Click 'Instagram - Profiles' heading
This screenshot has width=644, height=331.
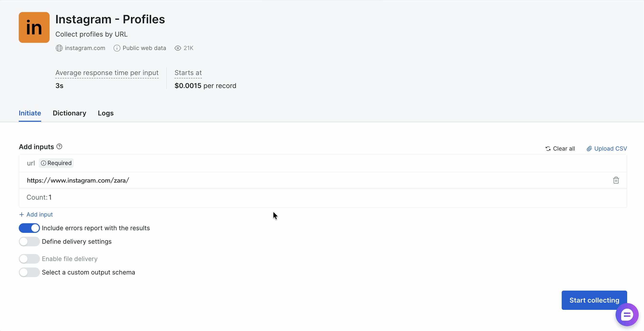(110, 19)
